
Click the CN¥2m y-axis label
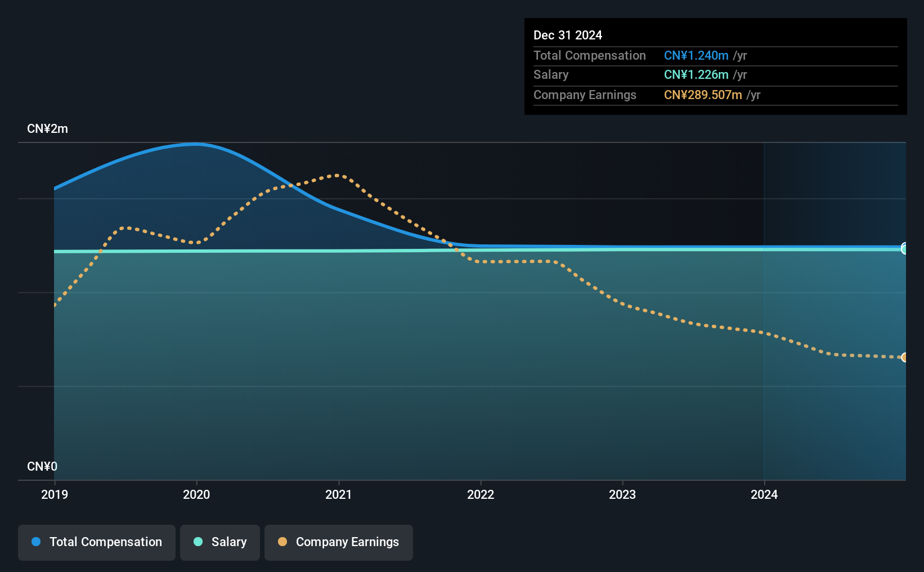pos(48,129)
